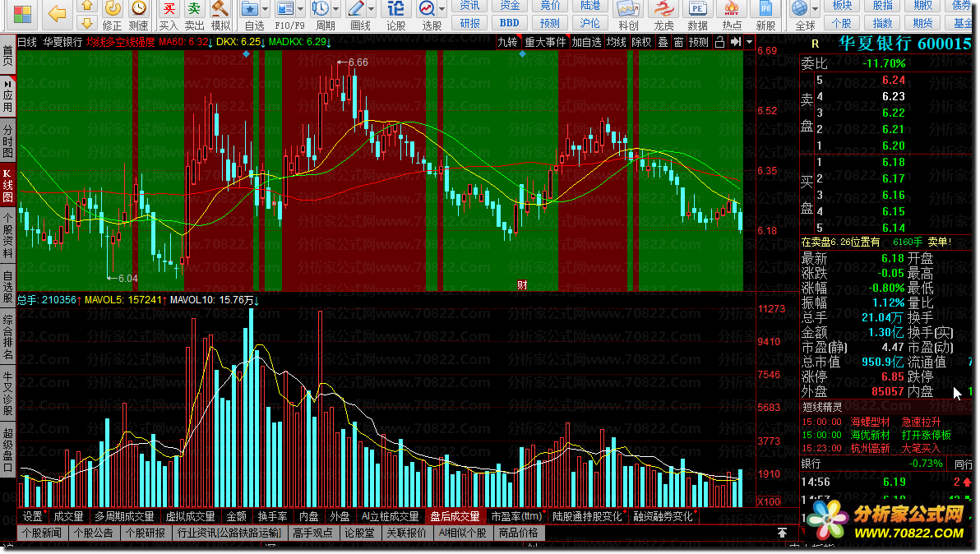Switch to the 成交量 indicator tab
This screenshot has width=980, height=554.
point(69,516)
